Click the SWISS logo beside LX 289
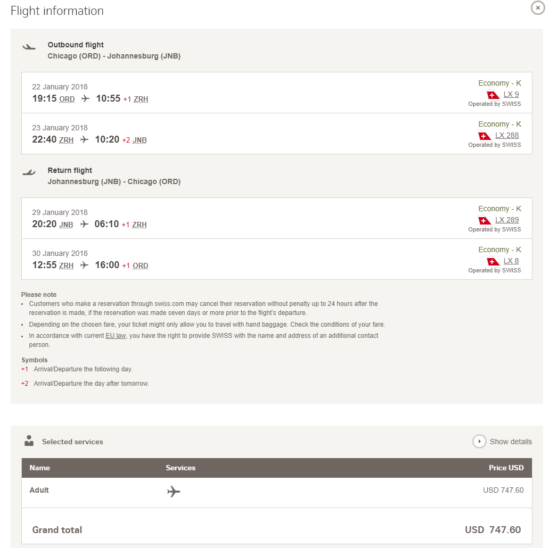Screen dimensions: 550x548 pos(484,220)
